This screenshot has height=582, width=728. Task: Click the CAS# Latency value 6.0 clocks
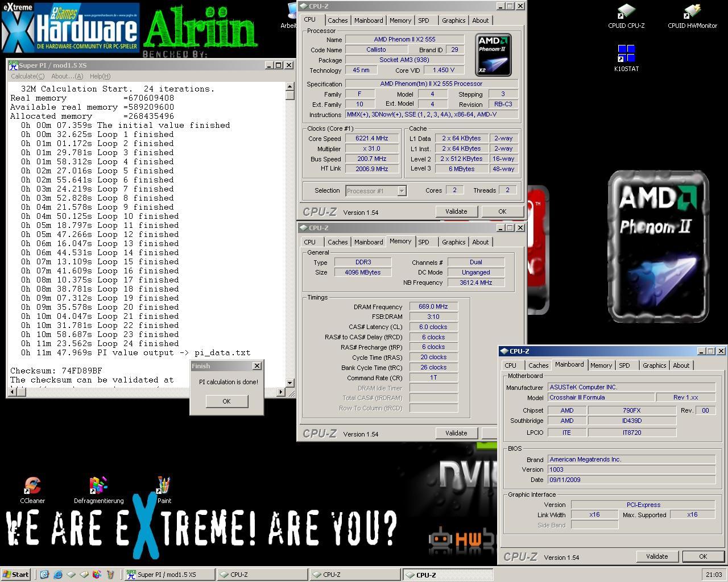click(x=433, y=327)
